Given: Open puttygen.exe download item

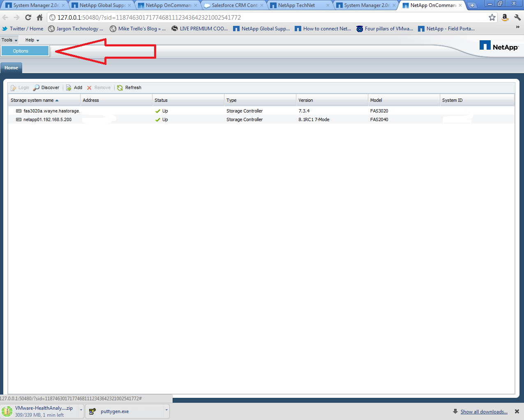Looking at the screenshot, I should (125, 411).
